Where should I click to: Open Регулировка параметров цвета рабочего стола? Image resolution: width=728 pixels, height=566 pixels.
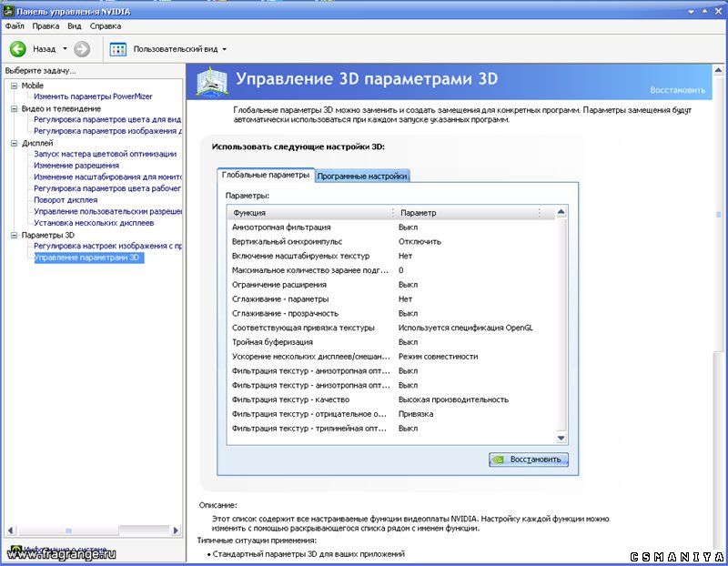pyautogui.click(x=107, y=188)
